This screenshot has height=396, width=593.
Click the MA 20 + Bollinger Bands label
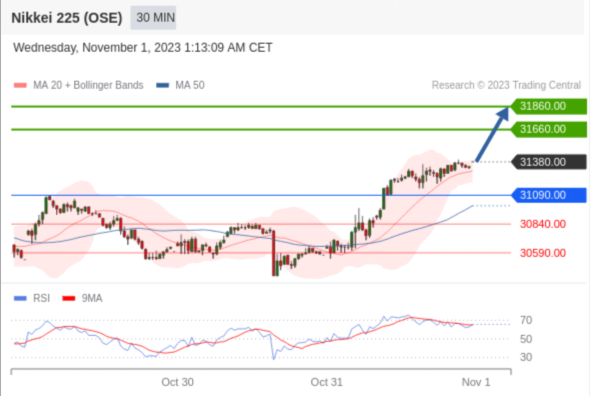click(x=88, y=85)
